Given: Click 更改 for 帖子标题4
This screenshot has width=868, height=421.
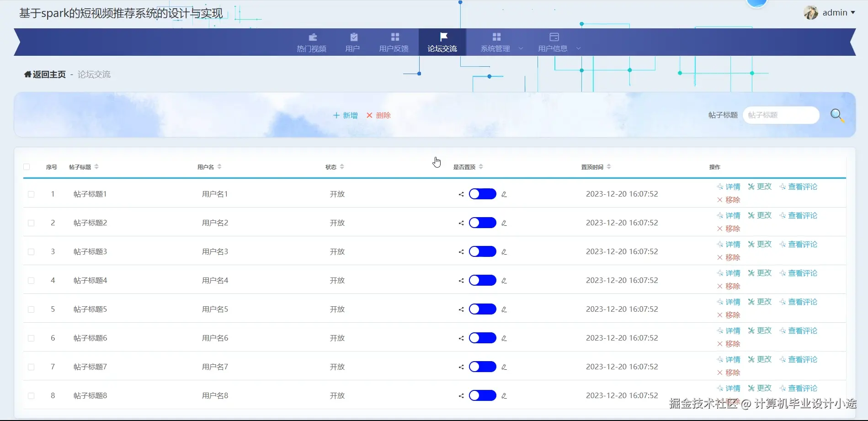Looking at the screenshot, I should point(760,273).
